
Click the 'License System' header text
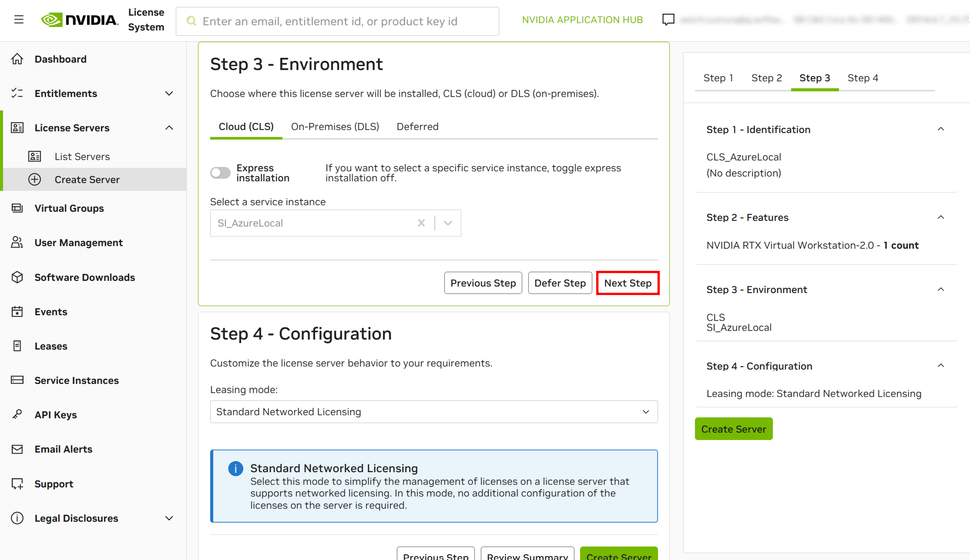[146, 20]
